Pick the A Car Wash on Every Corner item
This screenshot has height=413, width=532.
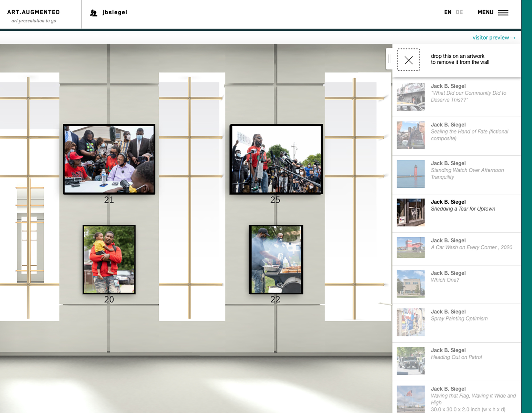click(471, 247)
